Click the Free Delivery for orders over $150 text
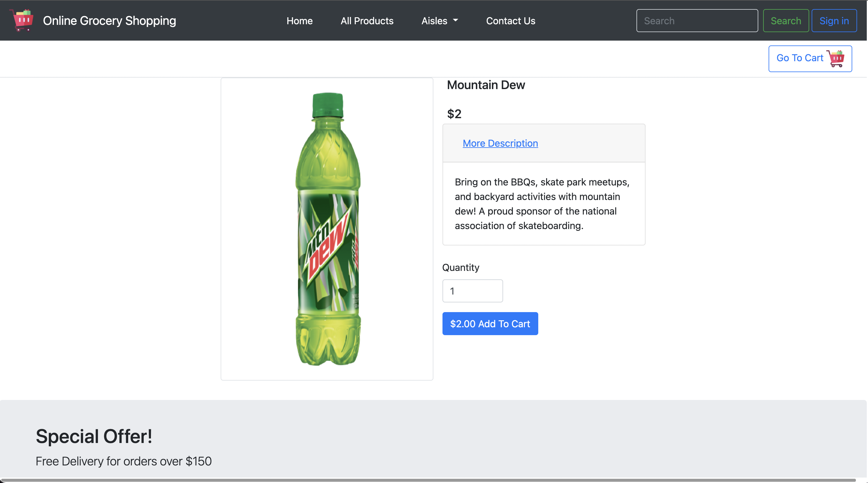This screenshot has width=868, height=483. [123, 461]
